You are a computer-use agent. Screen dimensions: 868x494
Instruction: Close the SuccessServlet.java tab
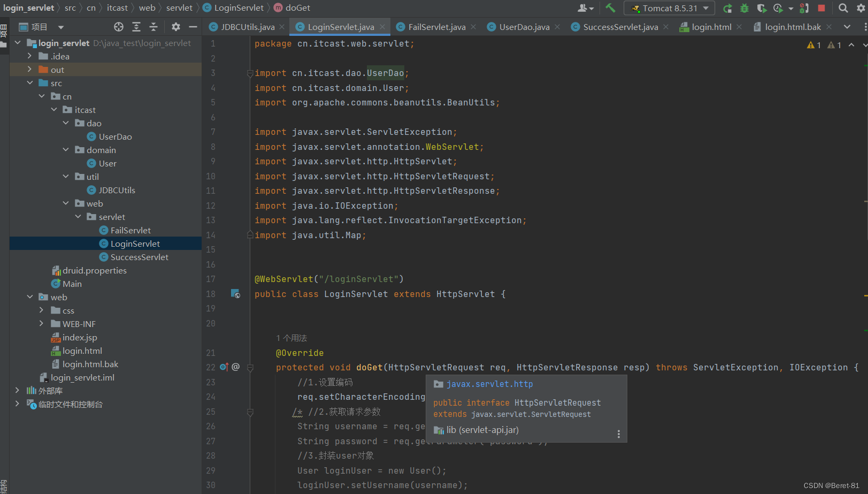[x=666, y=27]
